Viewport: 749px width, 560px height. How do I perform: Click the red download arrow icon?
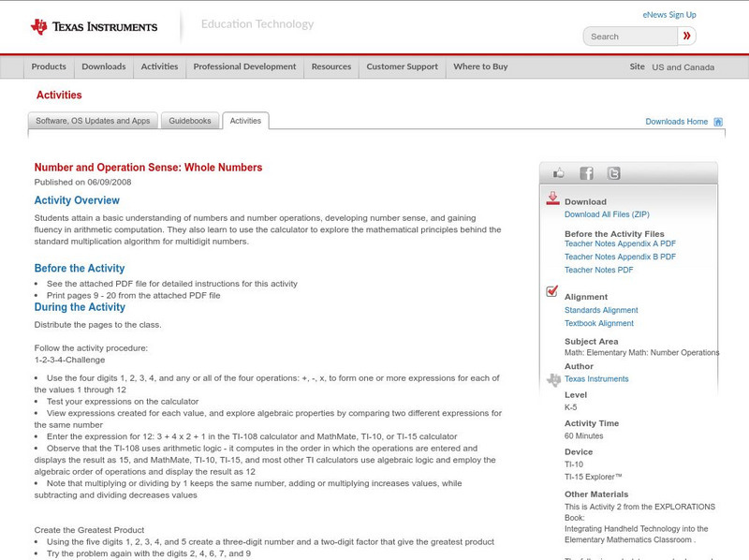click(552, 199)
